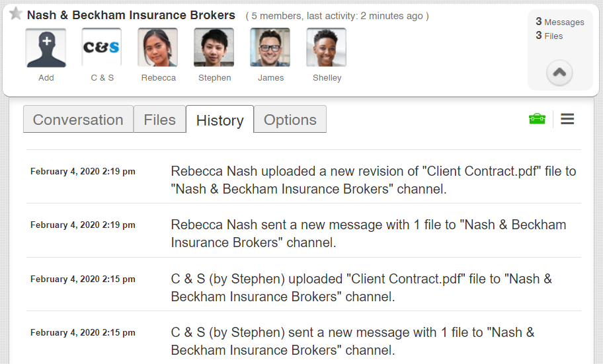Open the C & S company logo
Image resolution: width=603 pixels, height=364 pixels.
(102, 48)
